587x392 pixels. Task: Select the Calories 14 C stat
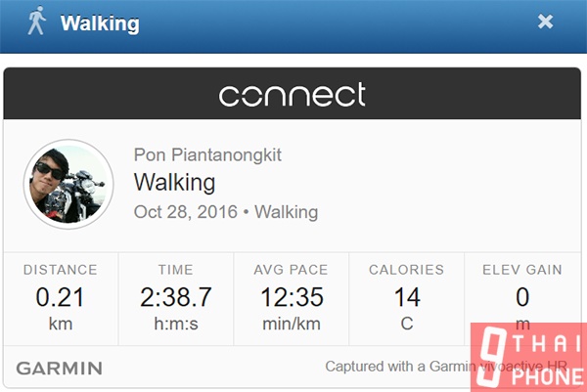click(407, 298)
